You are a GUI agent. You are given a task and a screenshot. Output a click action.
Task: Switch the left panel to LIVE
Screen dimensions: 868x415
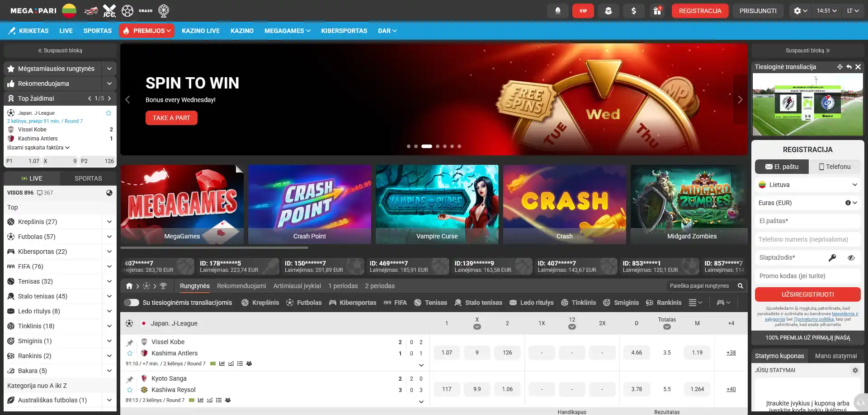point(32,178)
